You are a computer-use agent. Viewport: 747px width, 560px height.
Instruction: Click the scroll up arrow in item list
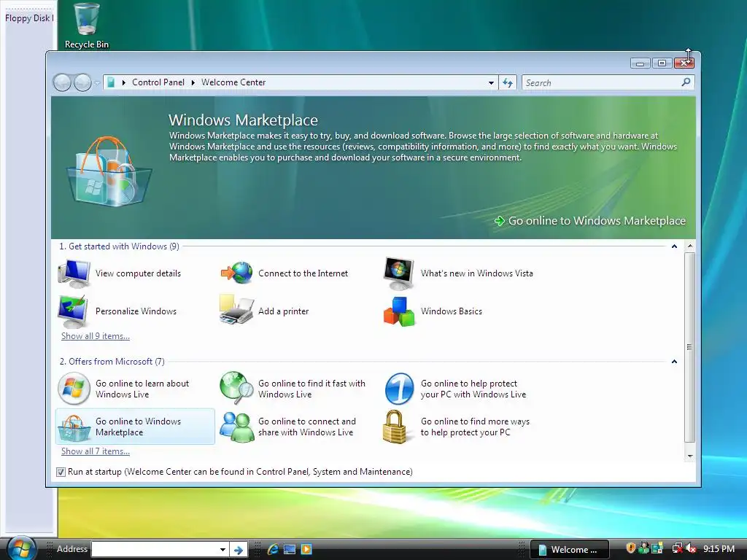690,246
